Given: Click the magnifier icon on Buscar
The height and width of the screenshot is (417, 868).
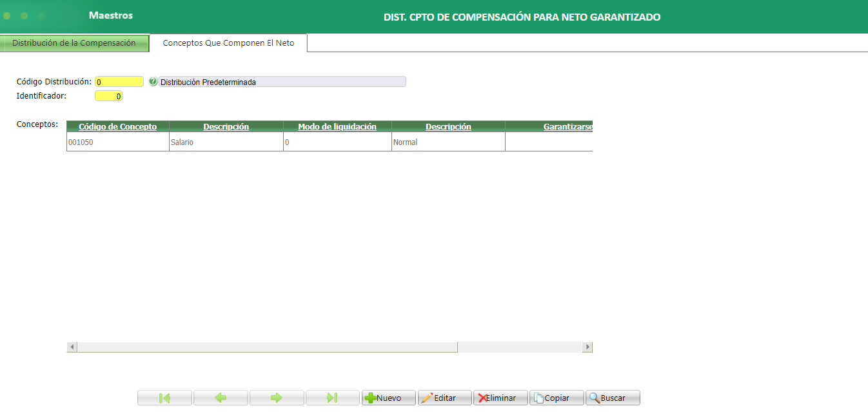Looking at the screenshot, I should [x=596, y=397].
